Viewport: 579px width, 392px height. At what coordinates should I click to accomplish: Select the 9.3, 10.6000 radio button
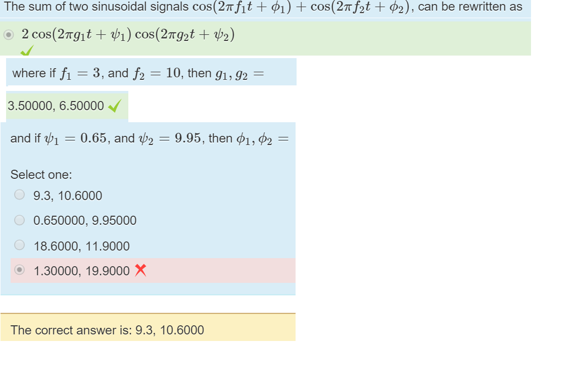click(19, 194)
